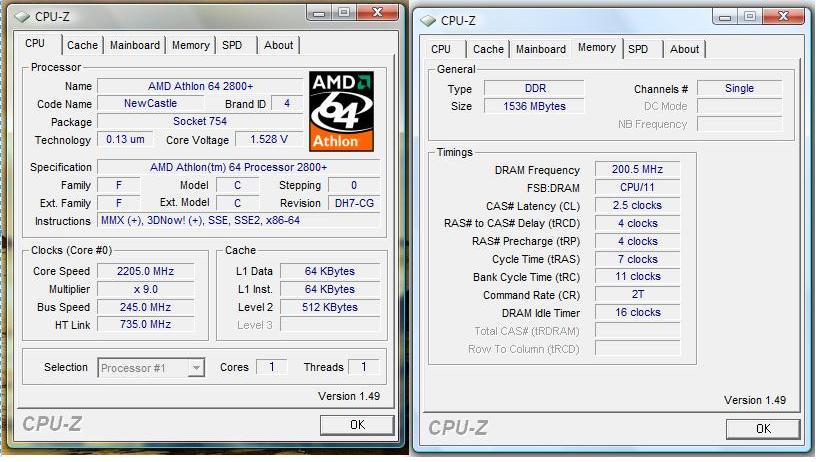Open the Processor #1 selection dropdown

coord(151,368)
